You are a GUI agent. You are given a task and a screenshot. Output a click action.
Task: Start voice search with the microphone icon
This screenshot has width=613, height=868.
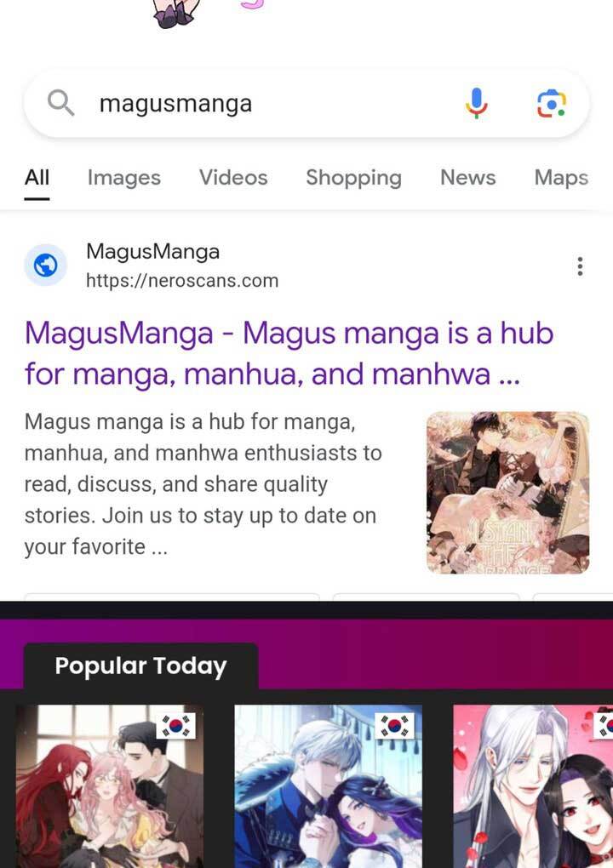476,104
